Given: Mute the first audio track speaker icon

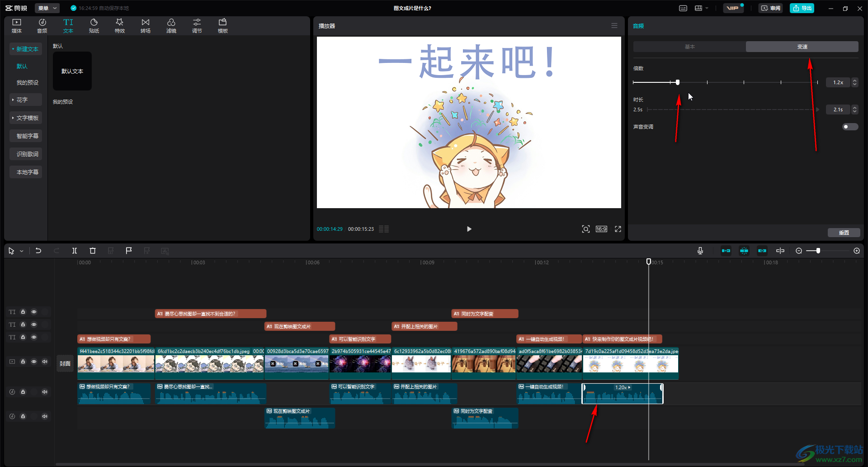Looking at the screenshot, I should tap(45, 392).
